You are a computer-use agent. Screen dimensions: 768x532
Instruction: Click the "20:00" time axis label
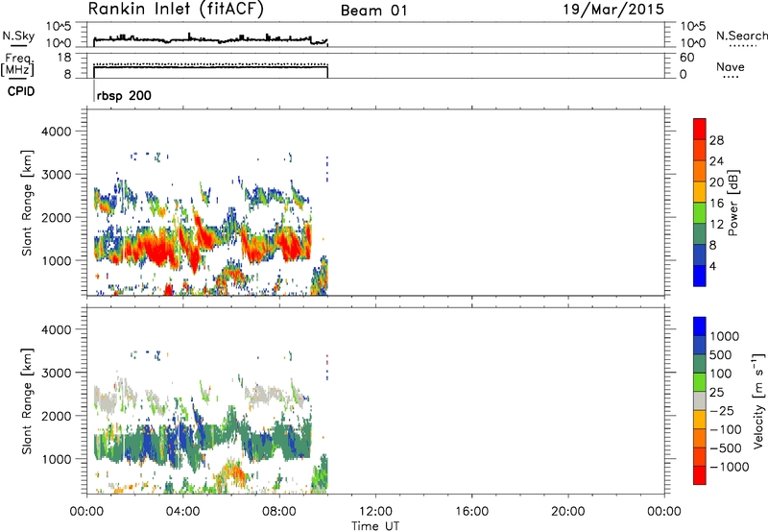pos(567,512)
